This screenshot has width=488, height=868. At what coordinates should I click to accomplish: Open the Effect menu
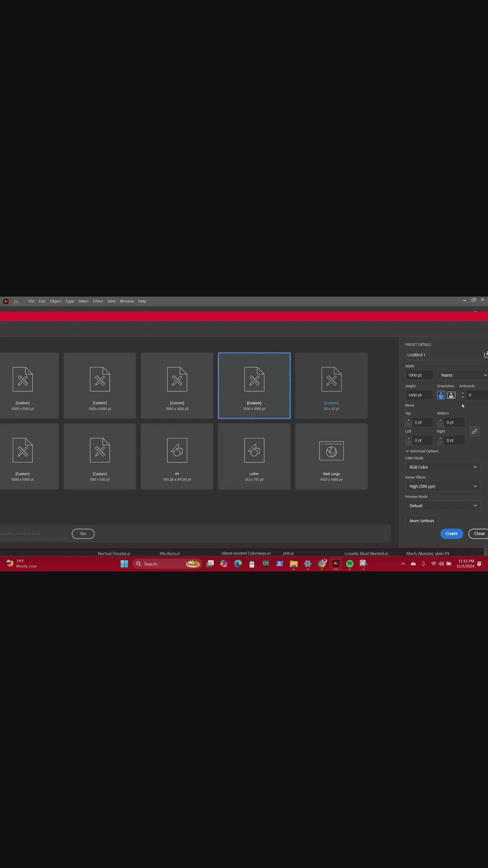pos(98,301)
